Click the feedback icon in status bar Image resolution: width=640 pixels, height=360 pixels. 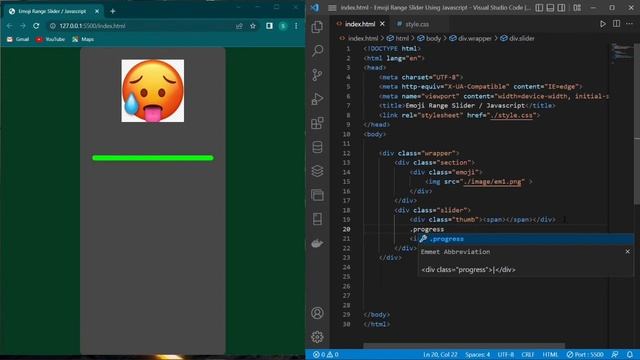tap(615, 354)
